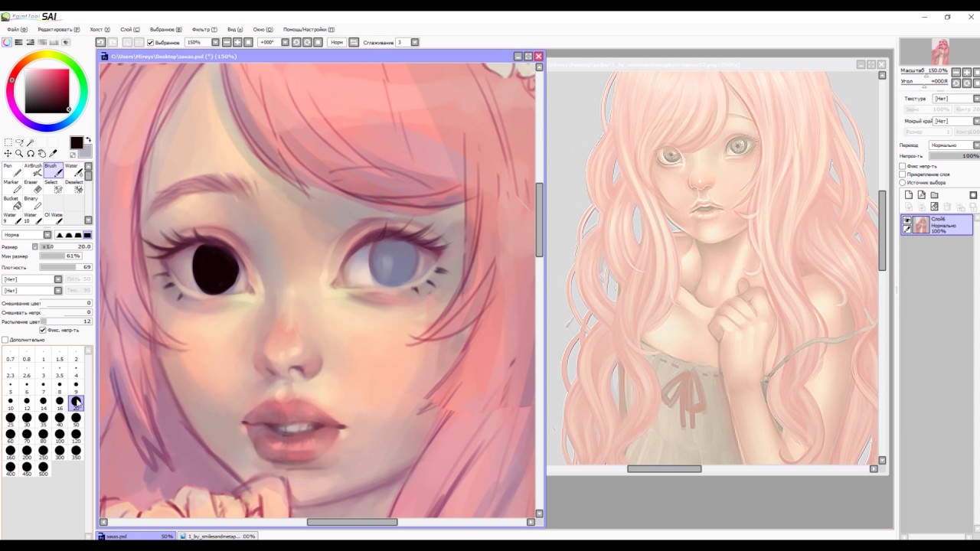The height and width of the screenshot is (551, 980).
Task: Select Слой6 layer entry
Action: point(936,224)
